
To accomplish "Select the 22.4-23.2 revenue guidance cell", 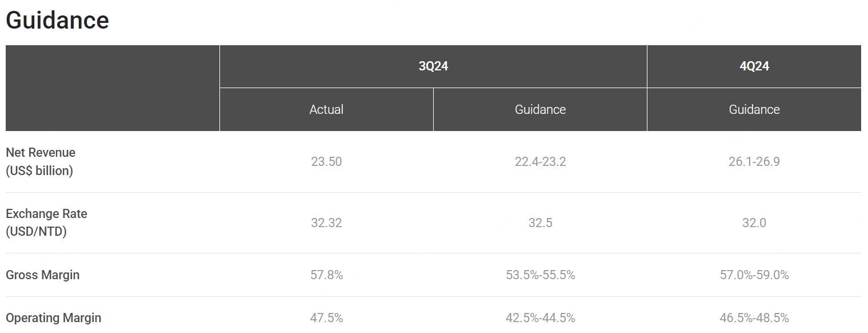I will click(x=540, y=161).
